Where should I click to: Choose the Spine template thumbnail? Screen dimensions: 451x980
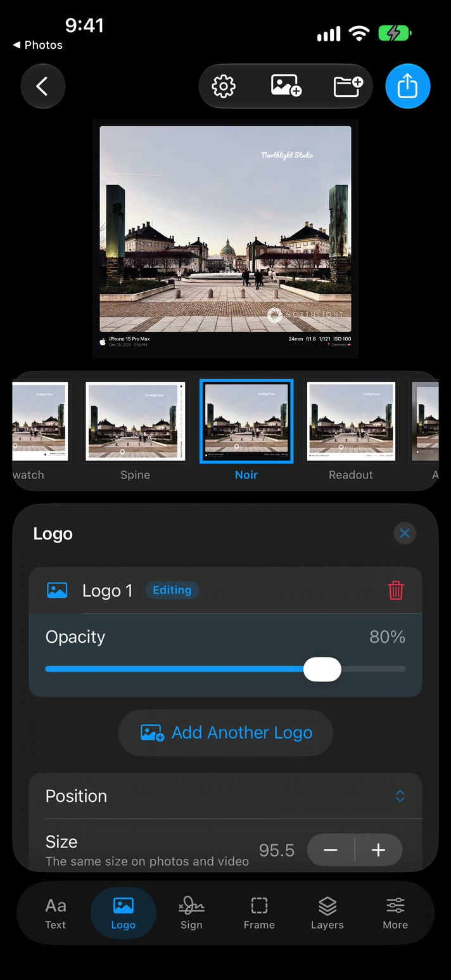pyautogui.click(x=136, y=422)
